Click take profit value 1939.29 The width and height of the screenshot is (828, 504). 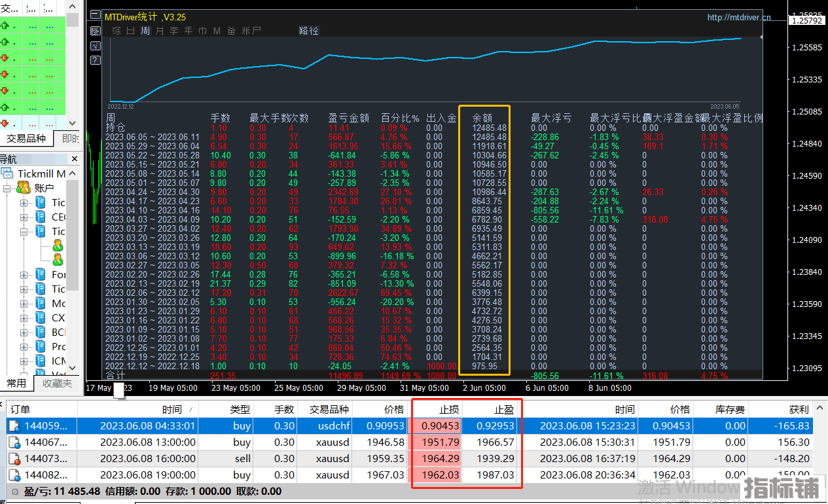(495, 459)
